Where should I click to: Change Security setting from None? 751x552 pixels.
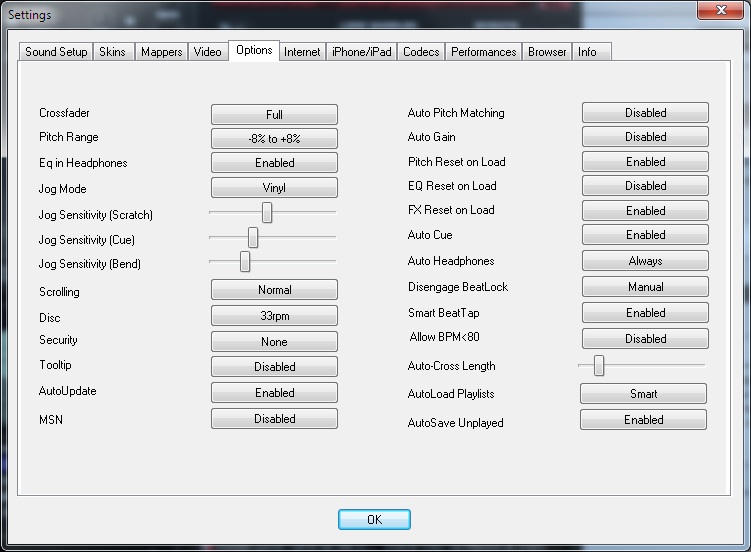coord(274,341)
